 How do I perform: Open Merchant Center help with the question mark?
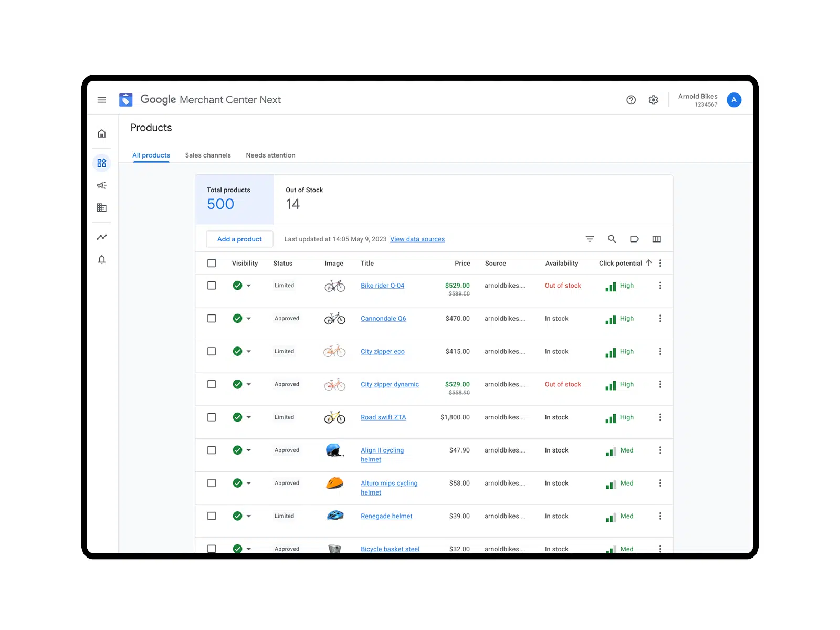coord(631,100)
